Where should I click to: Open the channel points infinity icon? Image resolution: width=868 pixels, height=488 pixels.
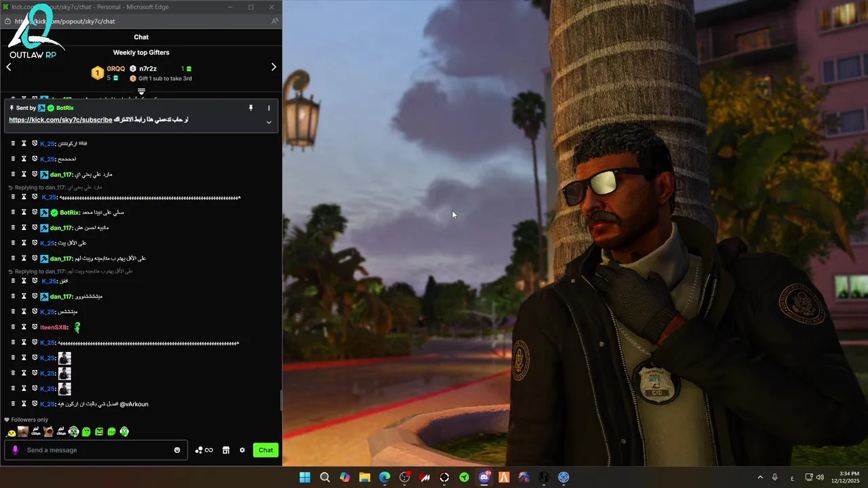pos(204,450)
